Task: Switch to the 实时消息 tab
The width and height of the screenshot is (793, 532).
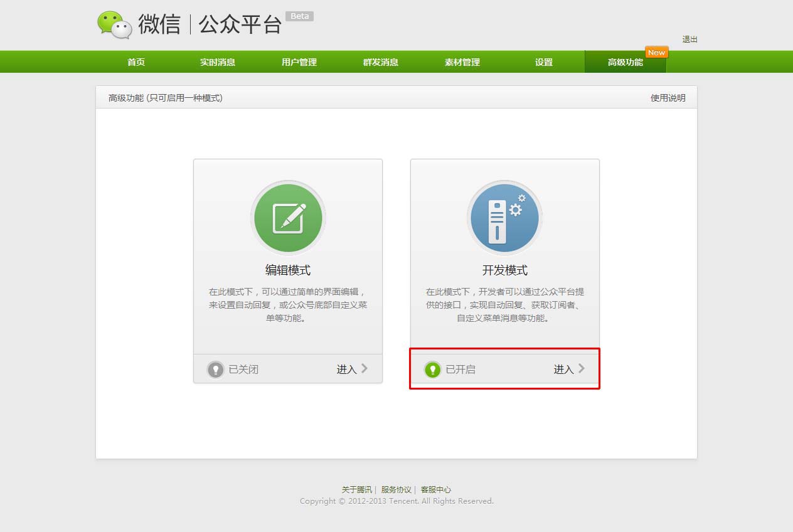Action: pos(218,62)
